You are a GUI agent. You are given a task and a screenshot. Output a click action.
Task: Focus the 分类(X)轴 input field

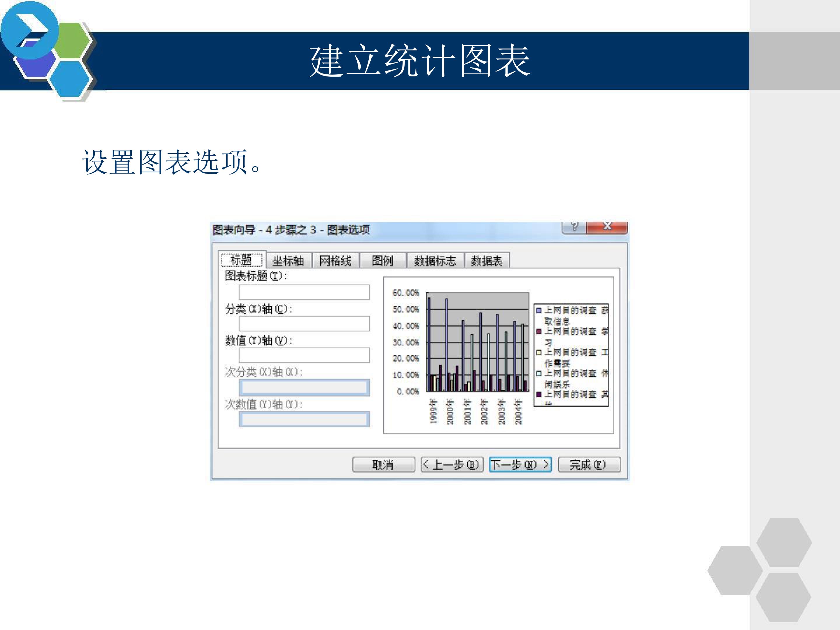[x=304, y=324]
